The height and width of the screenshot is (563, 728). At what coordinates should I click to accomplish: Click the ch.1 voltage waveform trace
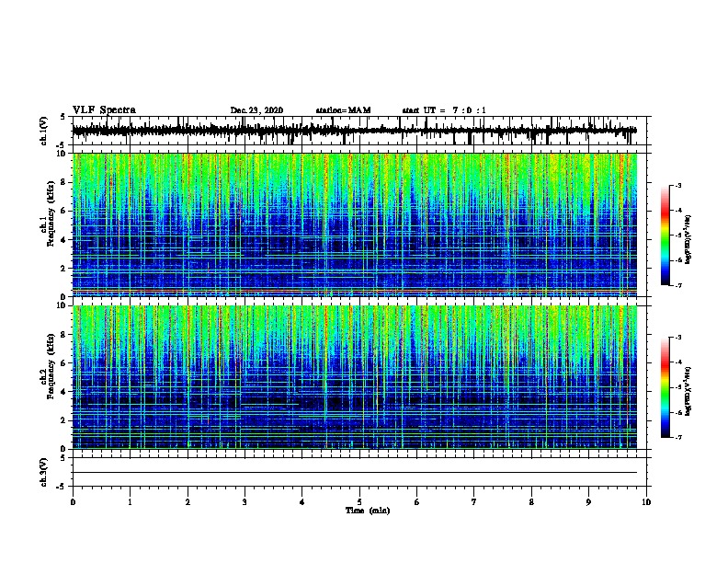point(354,131)
